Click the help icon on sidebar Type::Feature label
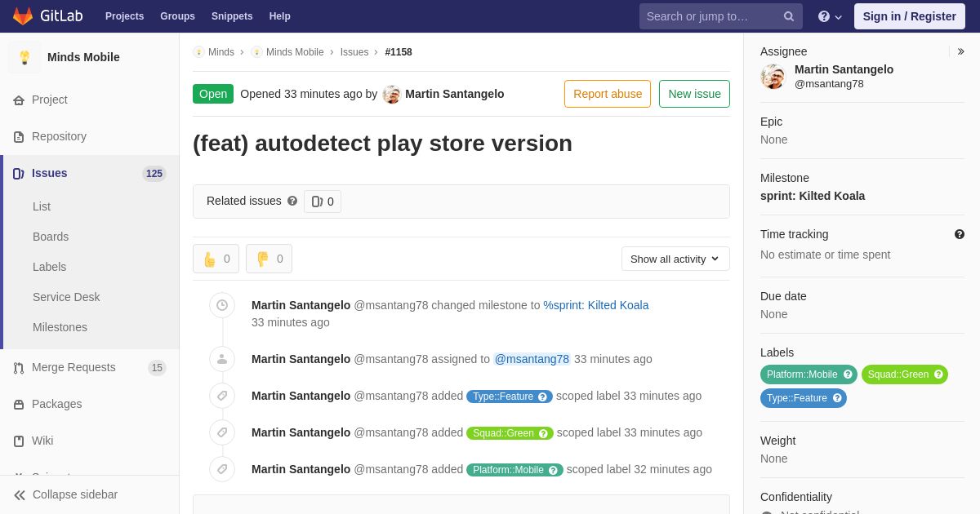The image size is (980, 514). [x=837, y=398]
